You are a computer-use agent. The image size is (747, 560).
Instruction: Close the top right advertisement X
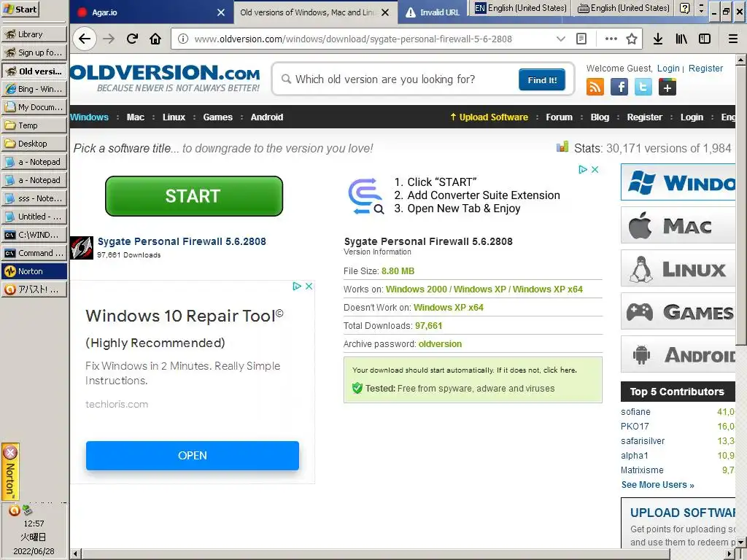595,169
